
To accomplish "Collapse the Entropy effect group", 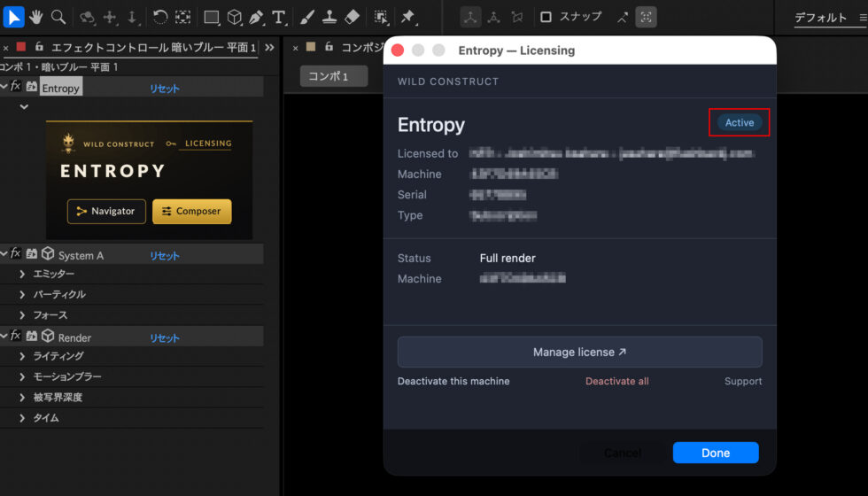I will 4,87.
